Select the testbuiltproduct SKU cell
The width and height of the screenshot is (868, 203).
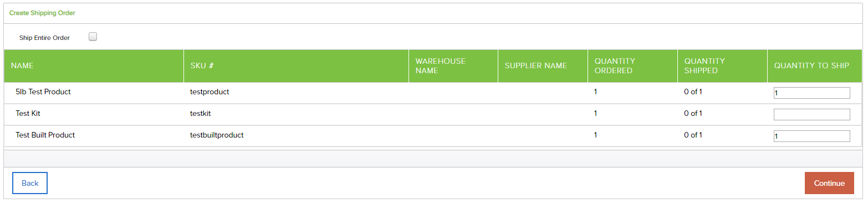click(217, 135)
